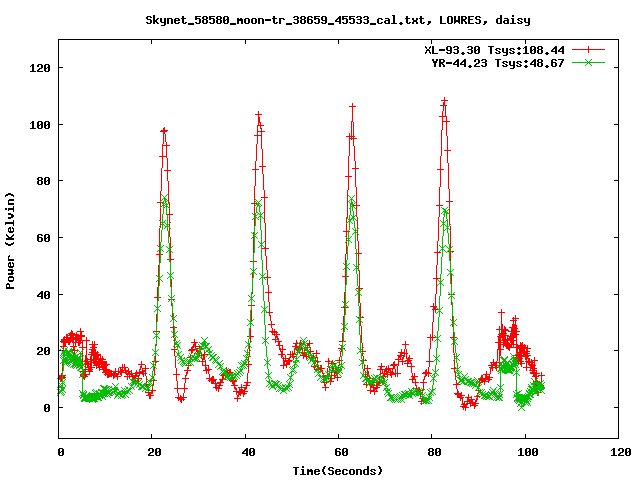Click the Power (Kelvin) y-axis label
This screenshot has height=480, width=640.
point(10,240)
